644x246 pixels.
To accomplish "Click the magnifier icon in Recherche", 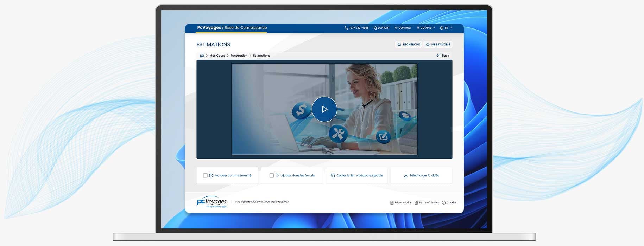I will (399, 44).
